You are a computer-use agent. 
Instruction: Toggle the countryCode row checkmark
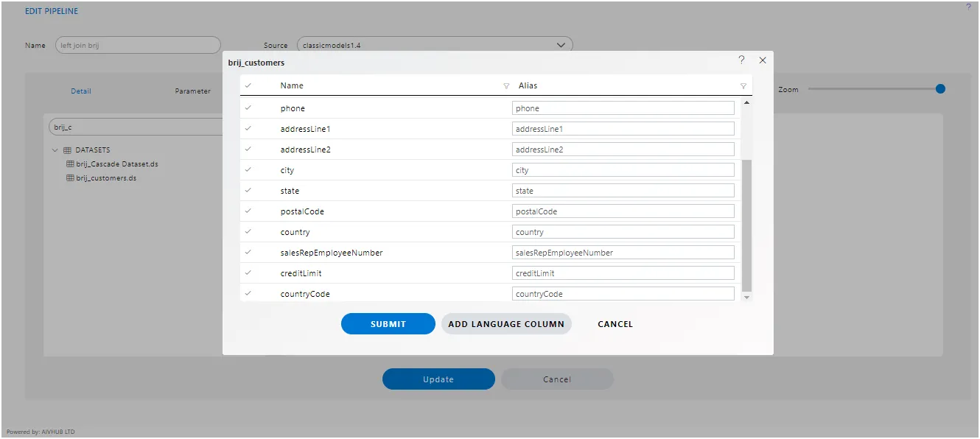(248, 294)
